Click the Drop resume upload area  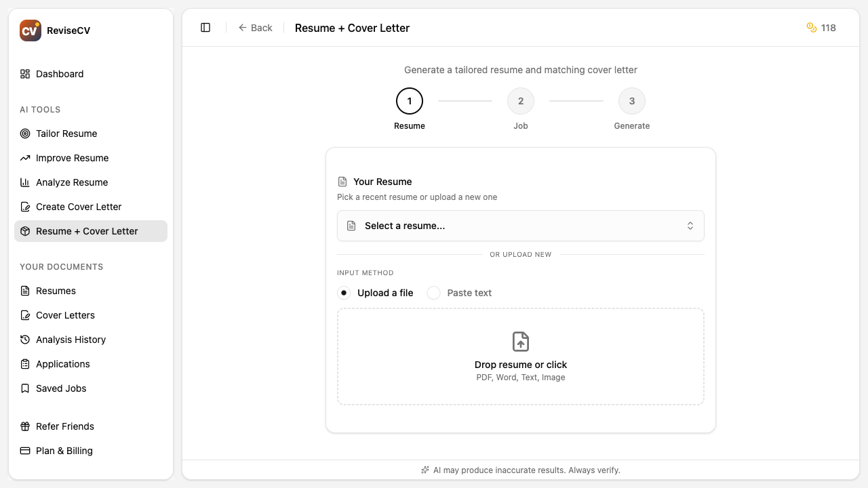tap(521, 356)
